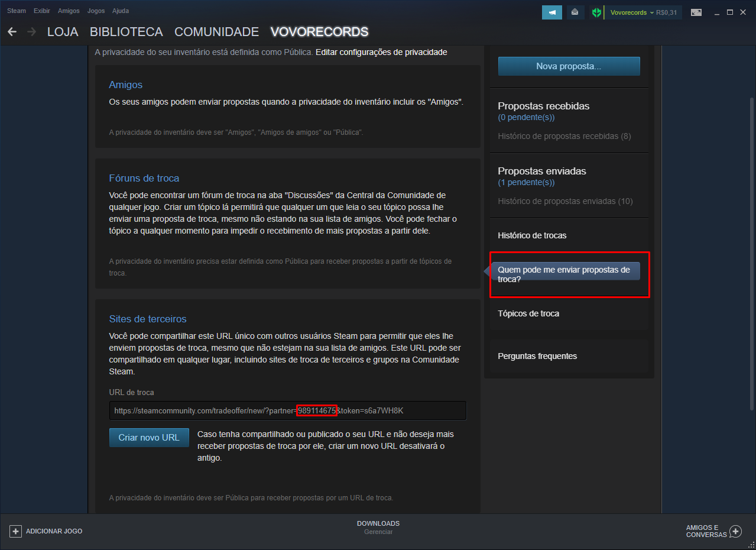This screenshot has height=550, width=756.
Task: Go to the BIBLIOTECA tab
Action: (x=126, y=32)
